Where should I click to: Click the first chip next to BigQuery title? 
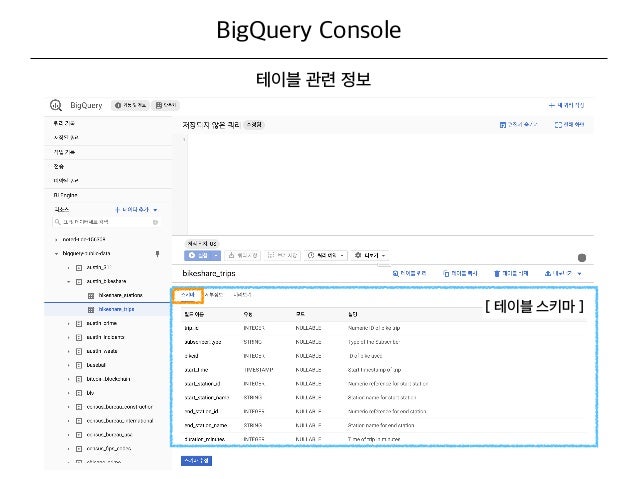(130, 105)
